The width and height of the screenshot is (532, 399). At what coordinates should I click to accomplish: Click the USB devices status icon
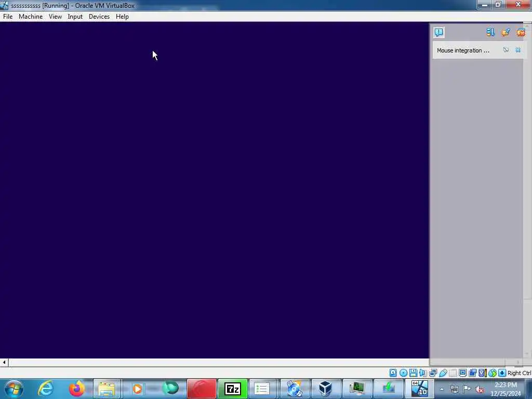coord(443,373)
